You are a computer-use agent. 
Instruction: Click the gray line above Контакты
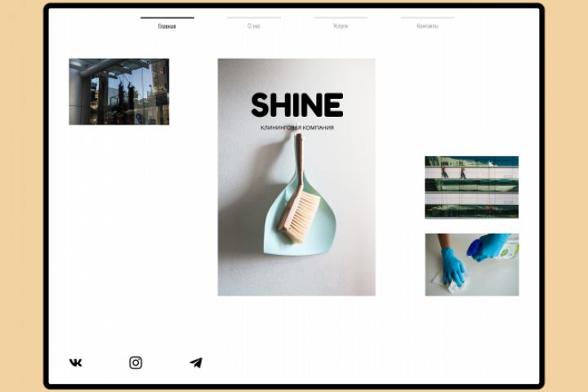427,18
